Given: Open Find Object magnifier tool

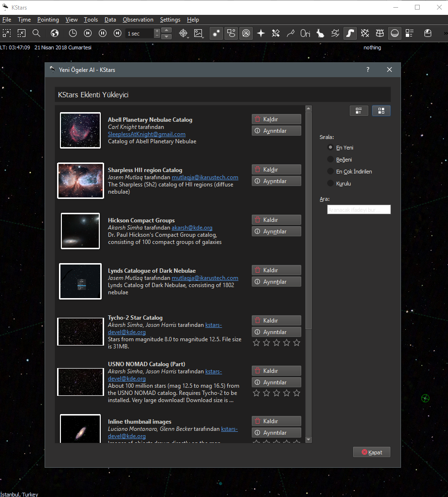Looking at the screenshot, I should coord(36,33).
